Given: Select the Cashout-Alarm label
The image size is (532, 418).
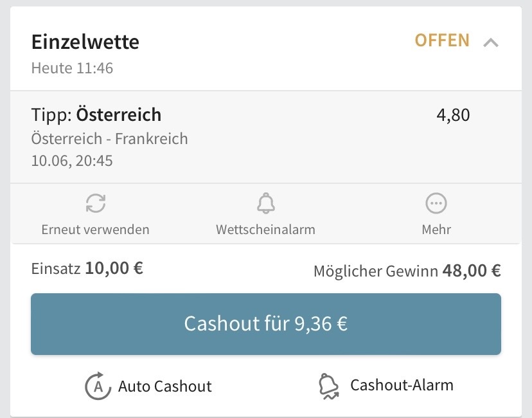Looking at the screenshot, I should pos(402,385).
